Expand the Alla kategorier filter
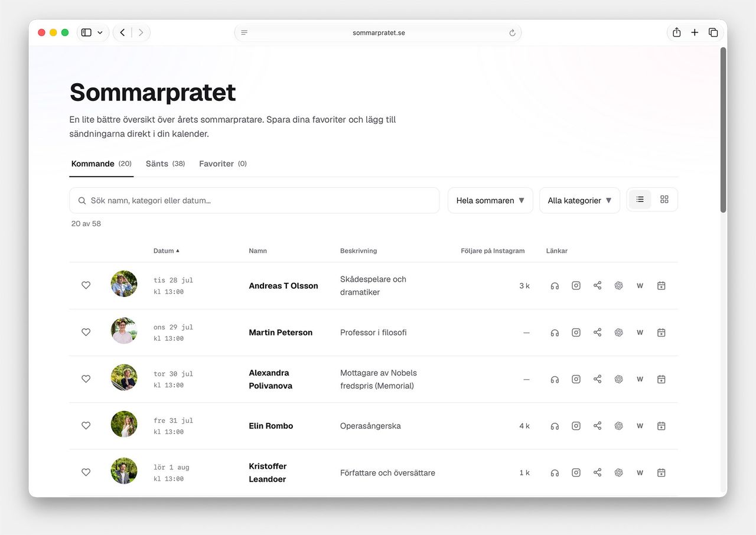 579,200
